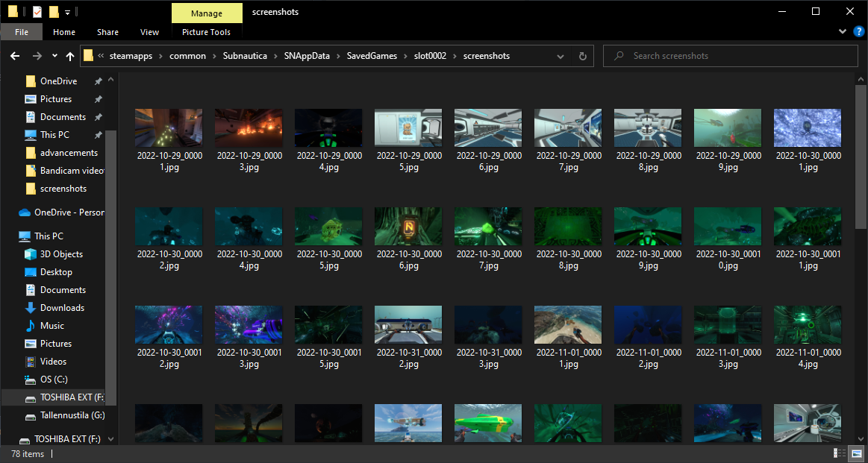This screenshot has width=868, height=463.
Task: Switch to the Home ribbon tab
Action: click(64, 32)
